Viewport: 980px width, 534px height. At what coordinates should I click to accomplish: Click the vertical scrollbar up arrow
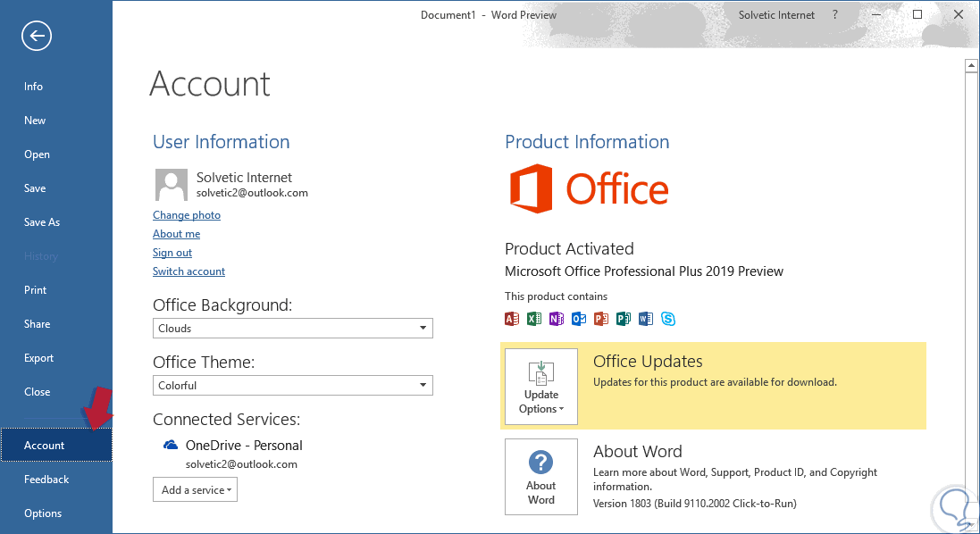pyautogui.click(x=970, y=65)
